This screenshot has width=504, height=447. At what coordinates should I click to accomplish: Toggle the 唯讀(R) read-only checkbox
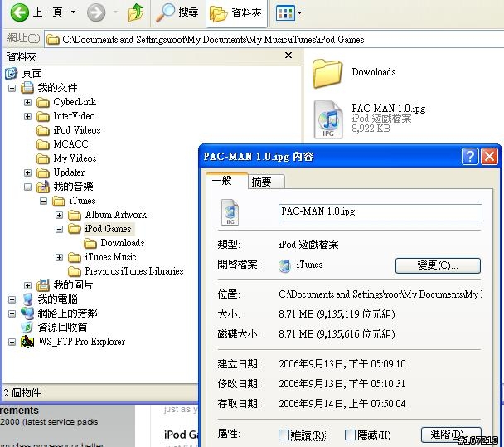coord(283,435)
